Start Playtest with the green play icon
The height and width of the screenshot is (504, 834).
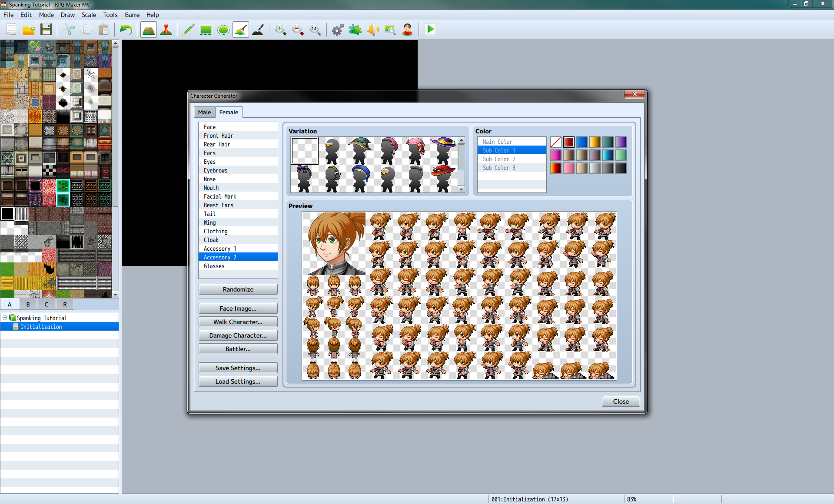click(430, 30)
